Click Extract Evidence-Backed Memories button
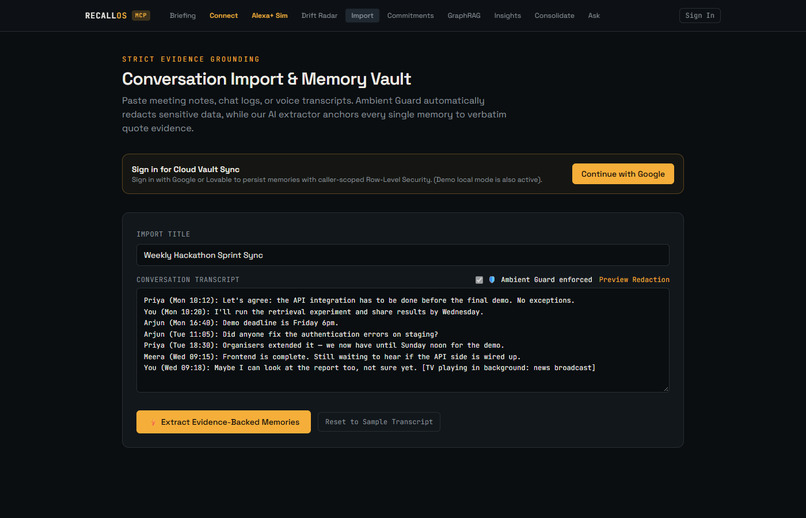The height and width of the screenshot is (518, 806). point(224,422)
